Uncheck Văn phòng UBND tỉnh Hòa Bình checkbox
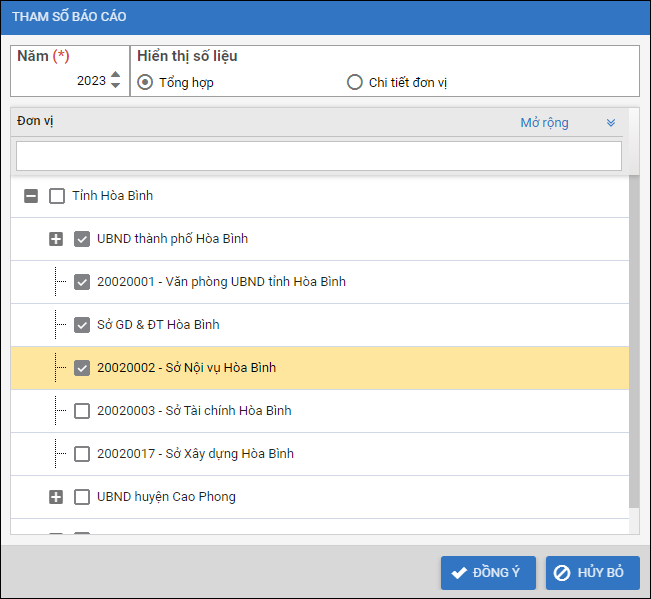Image resolution: width=651 pixels, height=599 pixels. click(82, 282)
